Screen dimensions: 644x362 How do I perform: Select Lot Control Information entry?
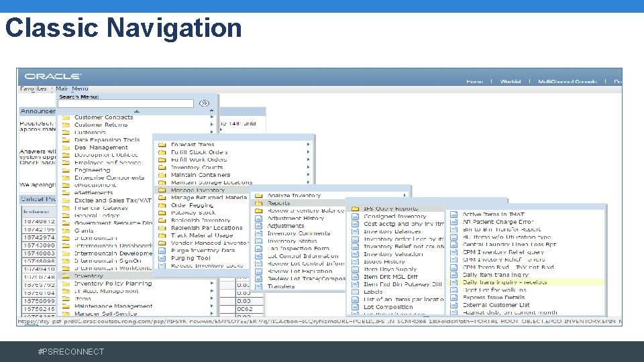(x=303, y=256)
